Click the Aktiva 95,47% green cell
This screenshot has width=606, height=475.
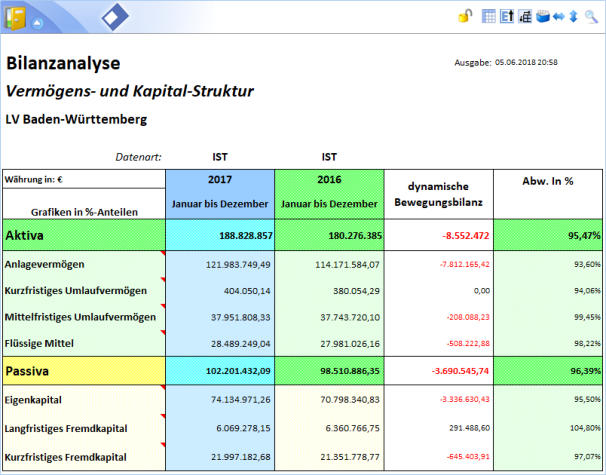(x=547, y=235)
